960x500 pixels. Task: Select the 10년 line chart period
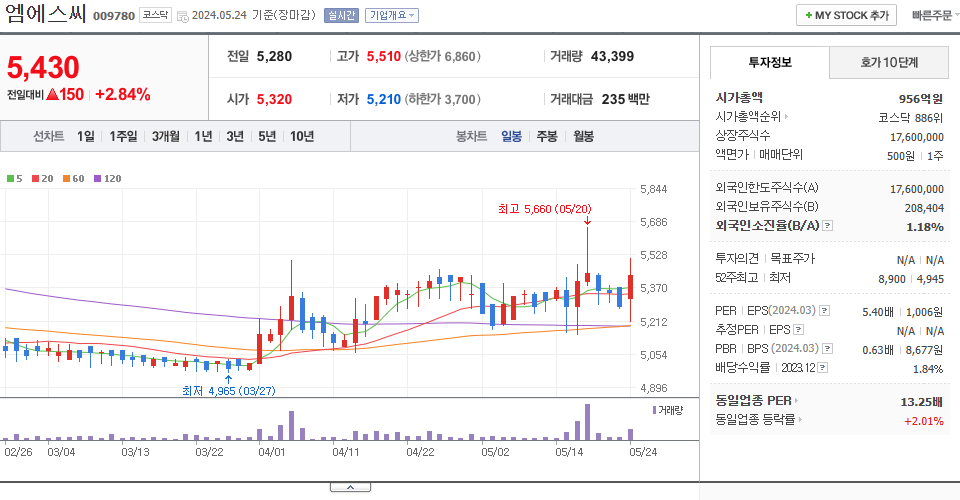[302, 136]
